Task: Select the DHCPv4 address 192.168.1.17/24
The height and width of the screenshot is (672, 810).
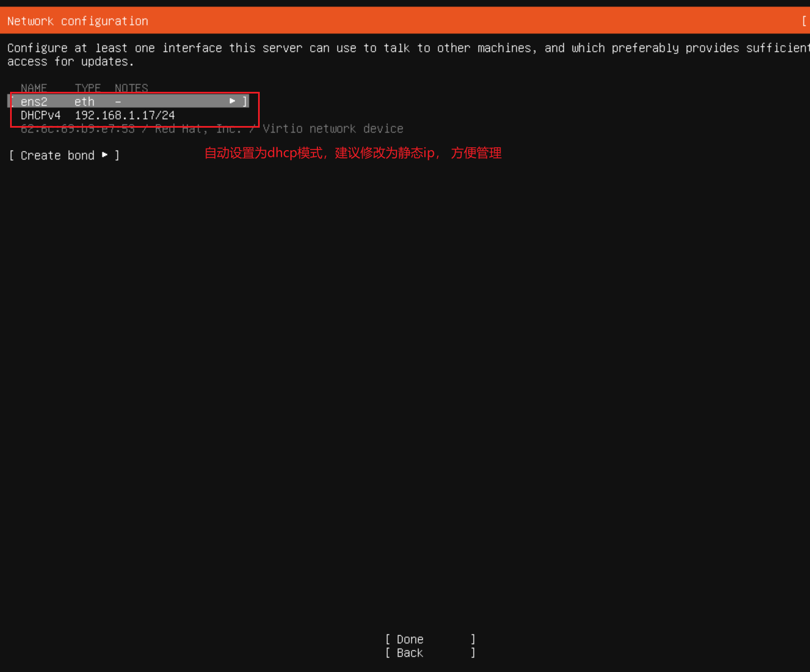Action: point(125,115)
